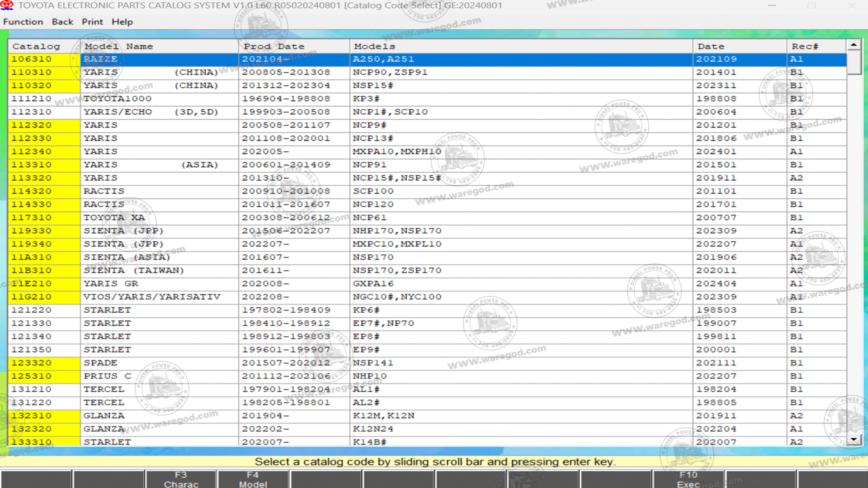
Task: Click the scroll up arrow of catalog list
Action: click(854, 45)
